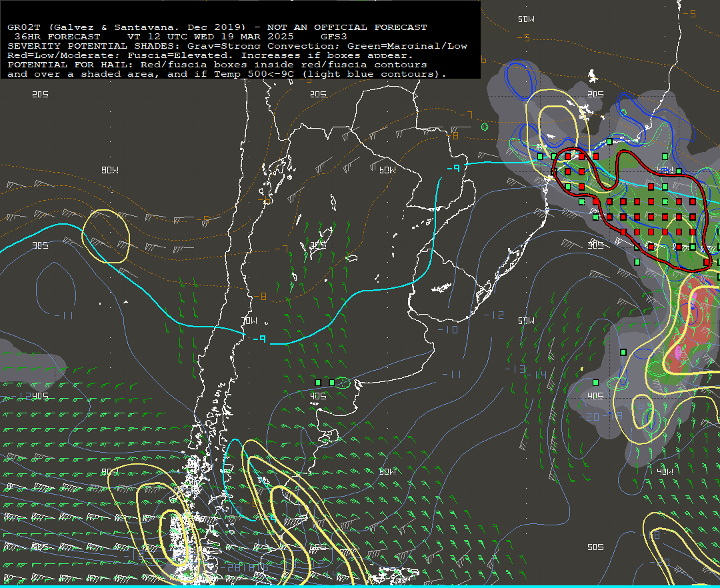
Task: Click 'Temp 500<-9C' in the header legend
Action: coord(254,74)
